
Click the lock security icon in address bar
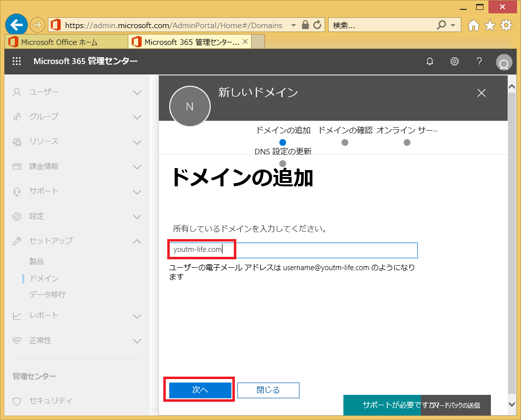tap(305, 25)
